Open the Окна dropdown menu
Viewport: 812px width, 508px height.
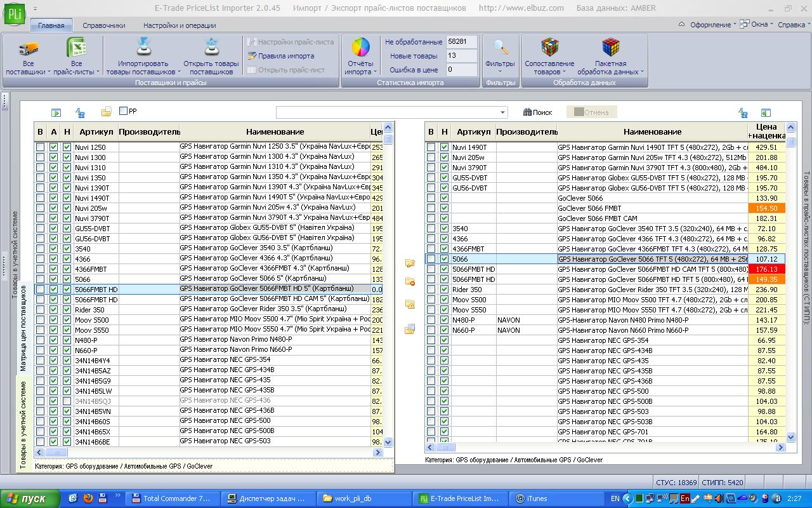coord(757,25)
